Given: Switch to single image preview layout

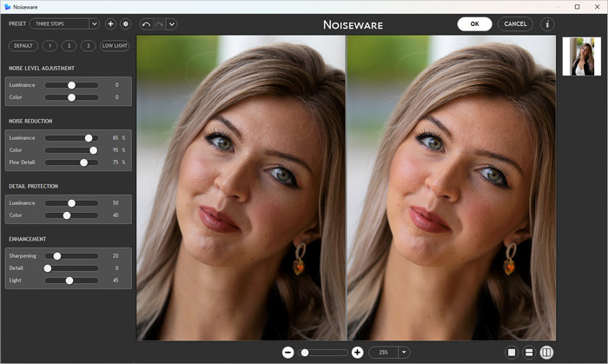Looking at the screenshot, I should [x=512, y=352].
